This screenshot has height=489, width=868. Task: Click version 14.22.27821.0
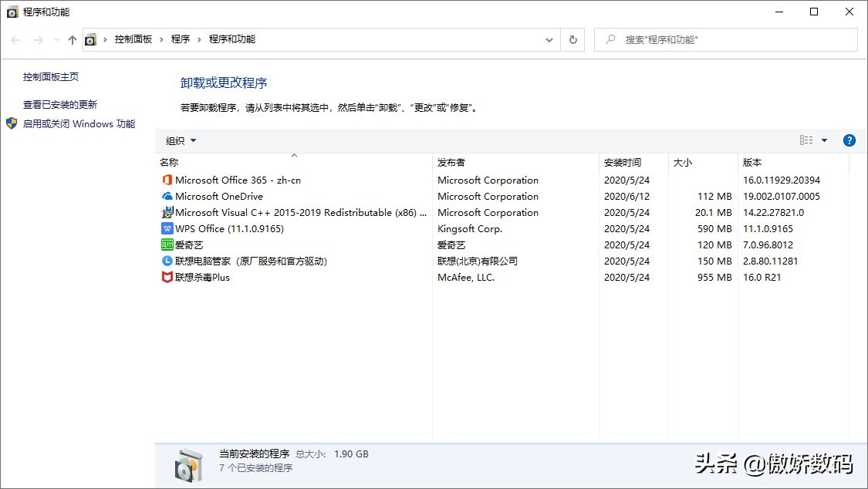tap(773, 212)
